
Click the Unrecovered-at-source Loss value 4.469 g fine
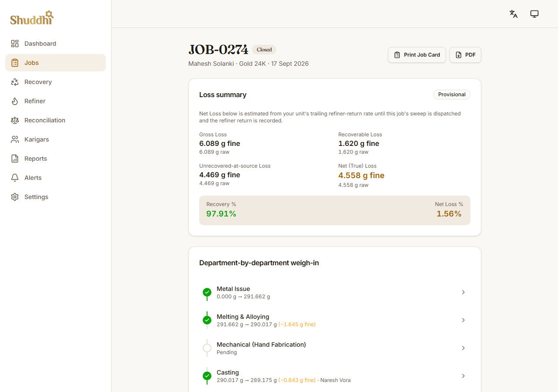(220, 175)
